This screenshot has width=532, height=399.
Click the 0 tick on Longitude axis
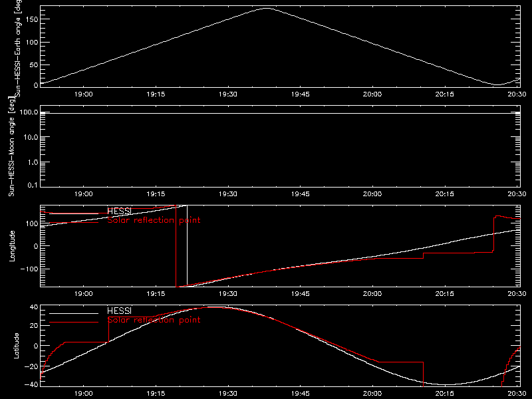click(x=36, y=246)
